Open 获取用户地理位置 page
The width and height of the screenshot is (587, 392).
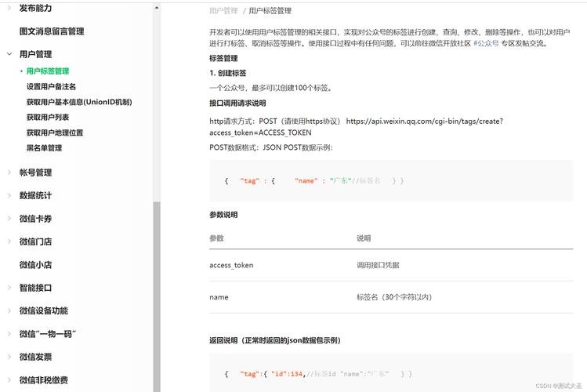tap(55, 132)
